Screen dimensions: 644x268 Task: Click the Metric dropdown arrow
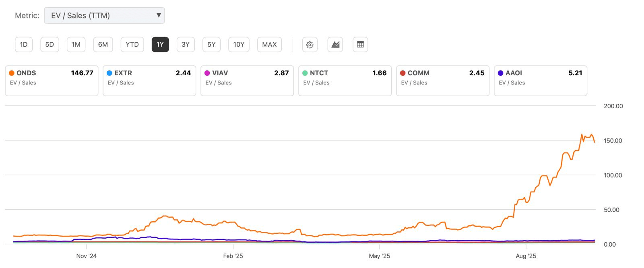tap(159, 16)
